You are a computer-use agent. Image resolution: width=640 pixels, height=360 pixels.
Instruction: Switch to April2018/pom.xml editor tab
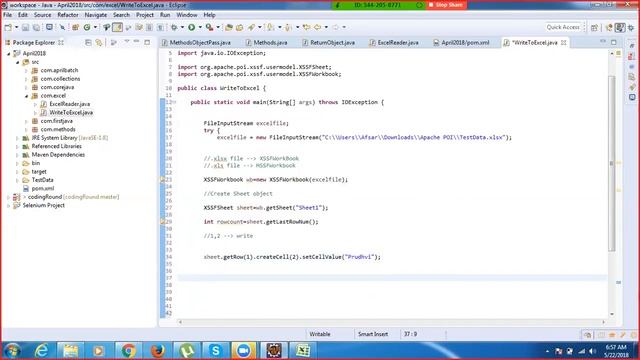(461, 42)
